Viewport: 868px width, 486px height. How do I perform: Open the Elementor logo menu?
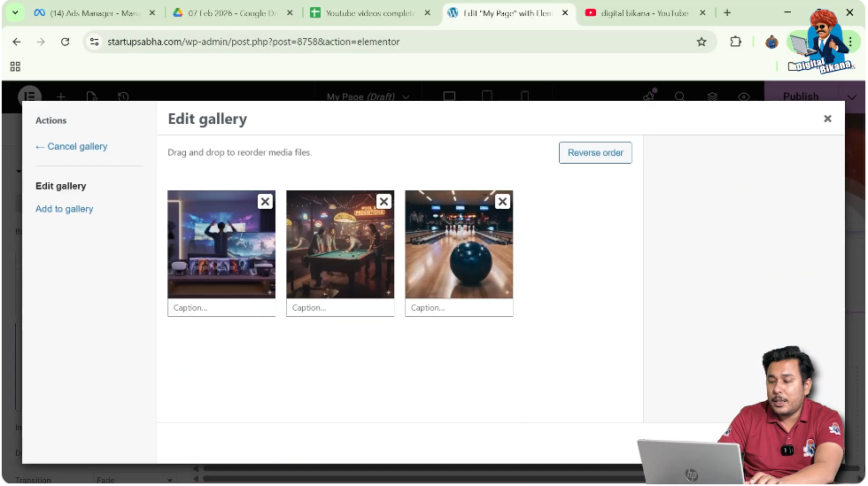click(29, 95)
